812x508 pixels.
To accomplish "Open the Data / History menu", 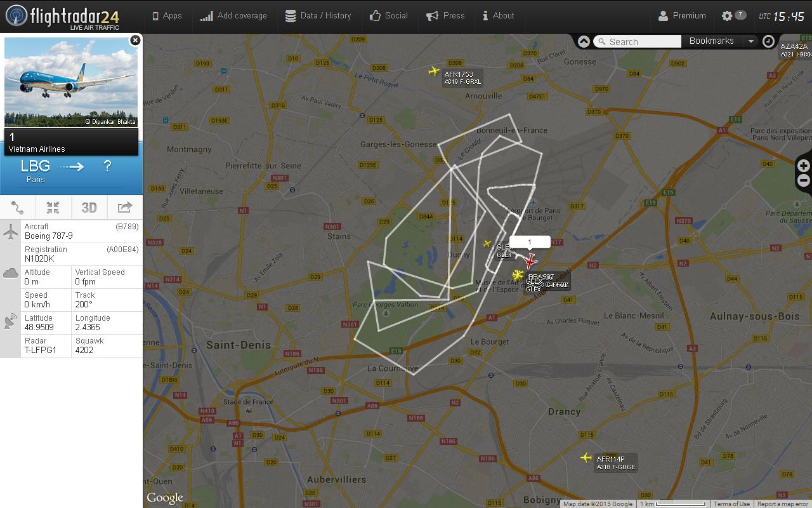I will pyautogui.click(x=318, y=16).
